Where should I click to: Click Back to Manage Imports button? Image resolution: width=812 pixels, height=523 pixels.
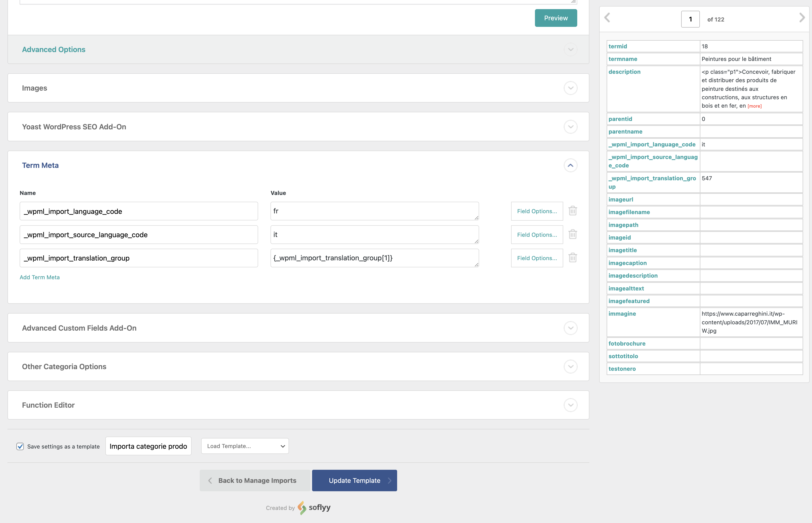tap(255, 481)
